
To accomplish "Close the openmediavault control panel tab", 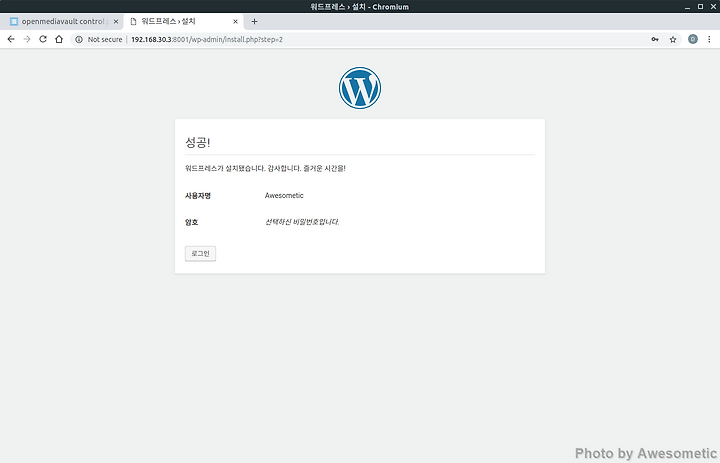I will pyautogui.click(x=116, y=22).
